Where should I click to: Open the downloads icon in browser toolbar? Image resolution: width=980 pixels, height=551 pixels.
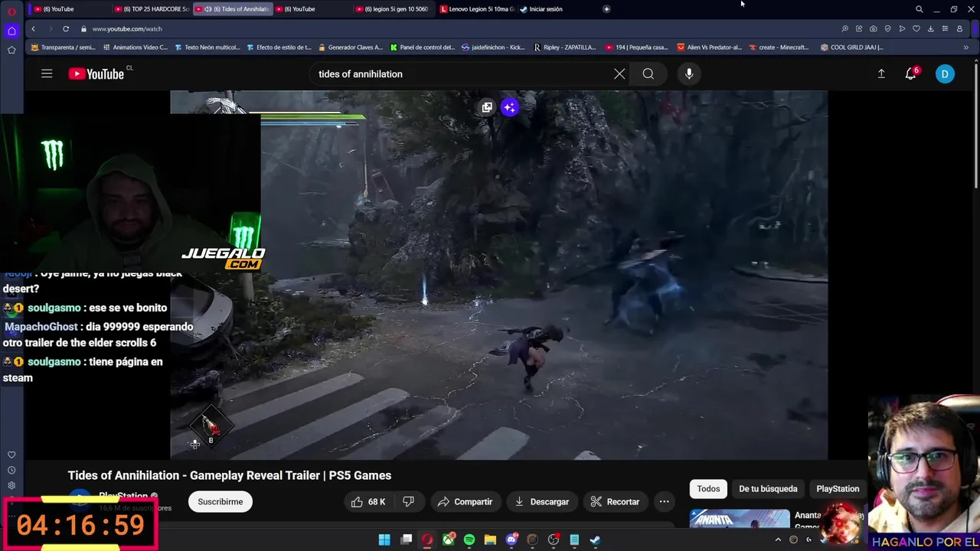[930, 28]
